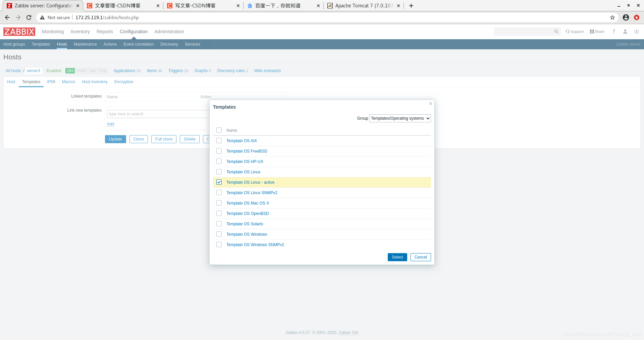Screen dimensions: 644x340
Task: Check Template OS FreeBSD checkbox
Action: pos(219,151)
